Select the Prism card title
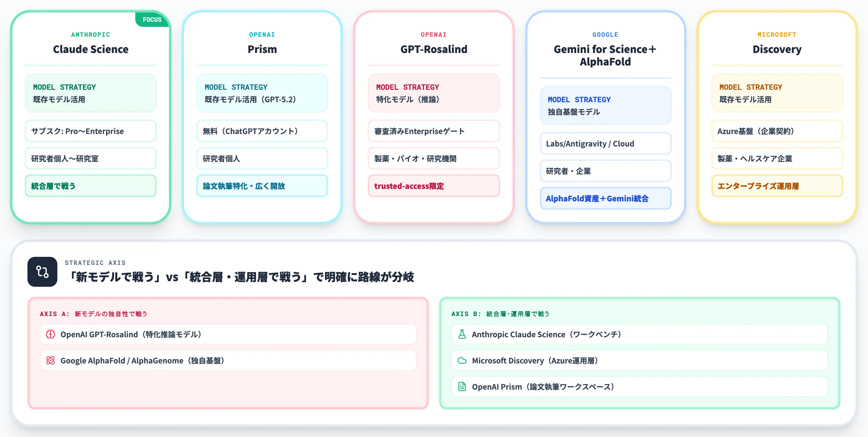This screenshot has height=437, width=868. tap(262, 49)
